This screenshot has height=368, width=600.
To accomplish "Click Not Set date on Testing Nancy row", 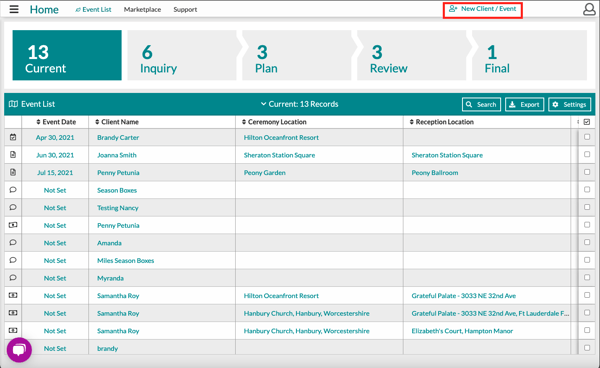I will 55,208.
